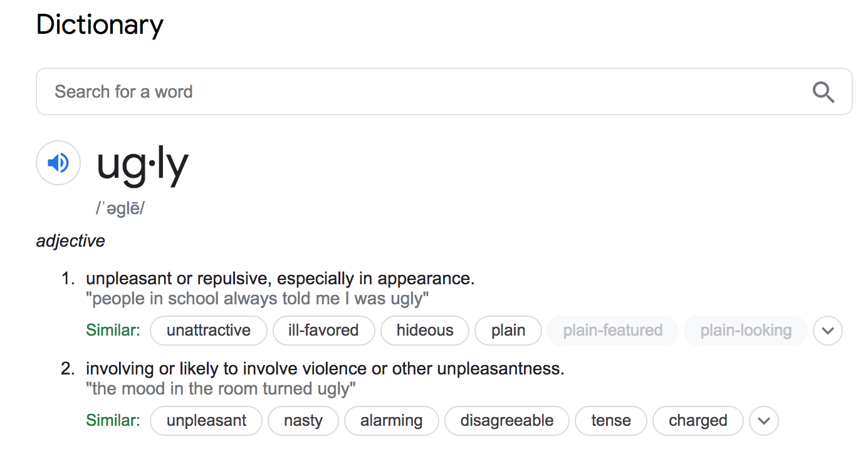The image size is (868, 454).
Task: Choose the 'plain' synonym chip
Action: (508, 331)
